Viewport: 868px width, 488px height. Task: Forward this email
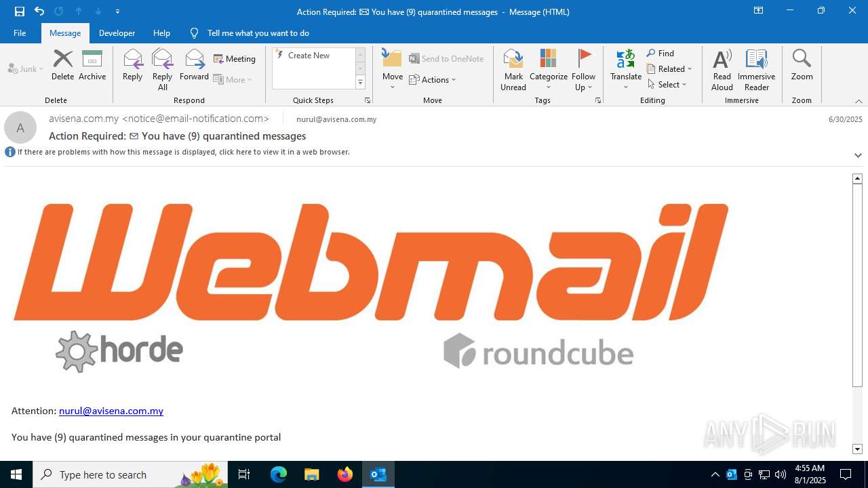(x=194, y=65)
